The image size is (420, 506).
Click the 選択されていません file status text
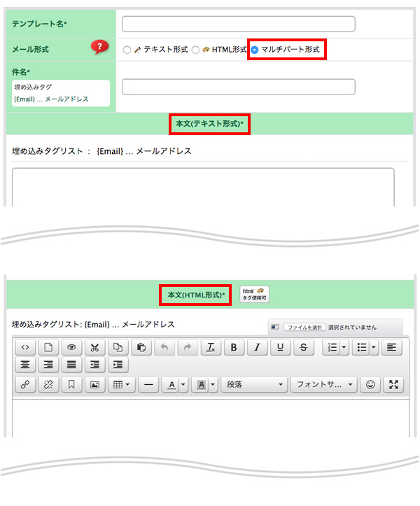352,328
